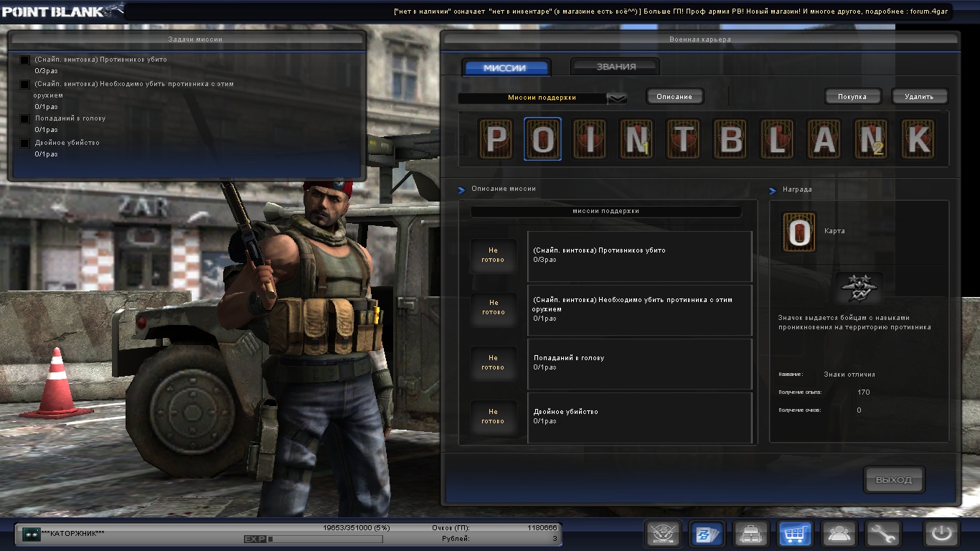This screenshot has height=551, width=980.
Task: Open the shop cart icon
Action: (794, 534)
